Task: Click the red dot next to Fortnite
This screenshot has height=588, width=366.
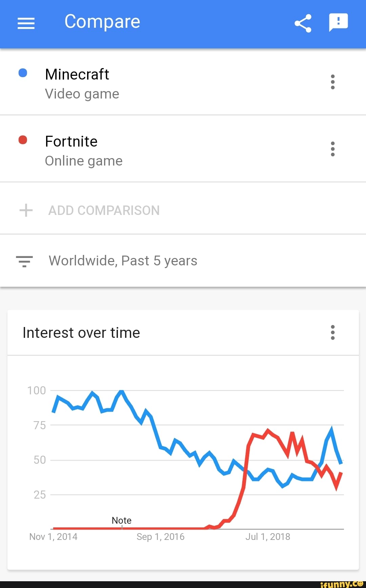Action: 22,140
